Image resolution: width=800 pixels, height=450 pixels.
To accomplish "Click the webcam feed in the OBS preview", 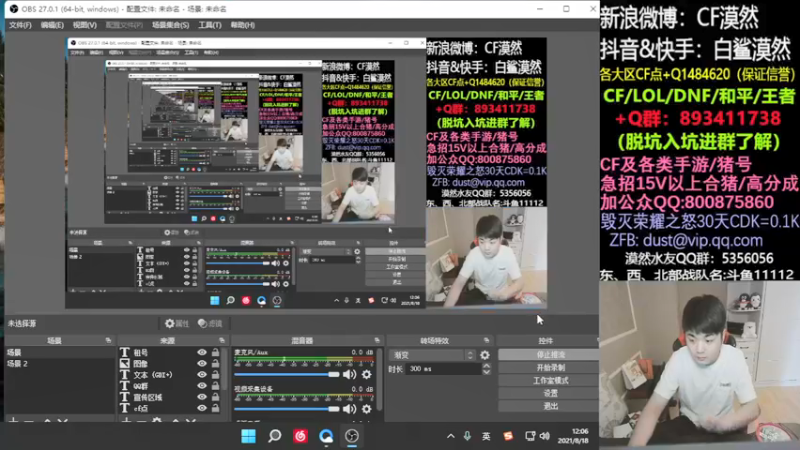I will 486,257.
